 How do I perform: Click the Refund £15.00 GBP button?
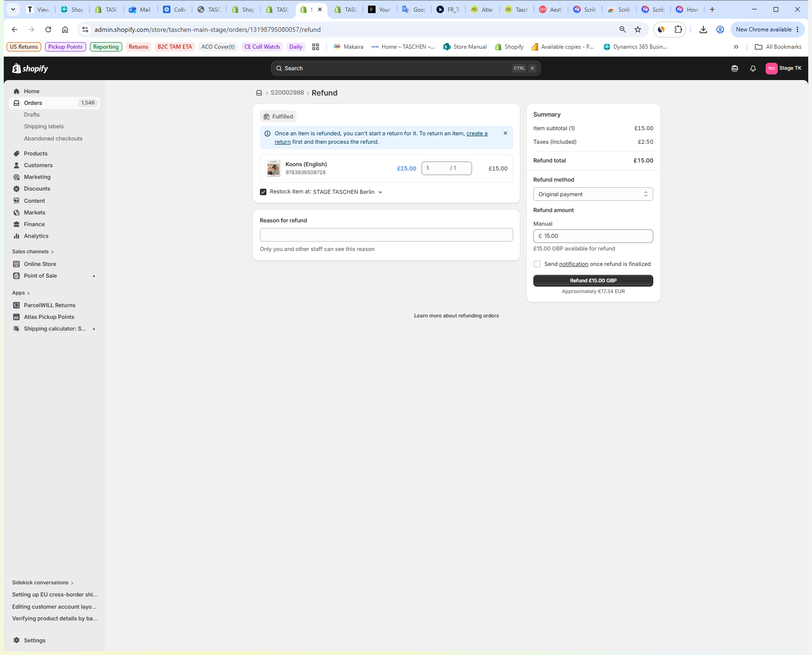pyautogui.click(x=593, y=280)
